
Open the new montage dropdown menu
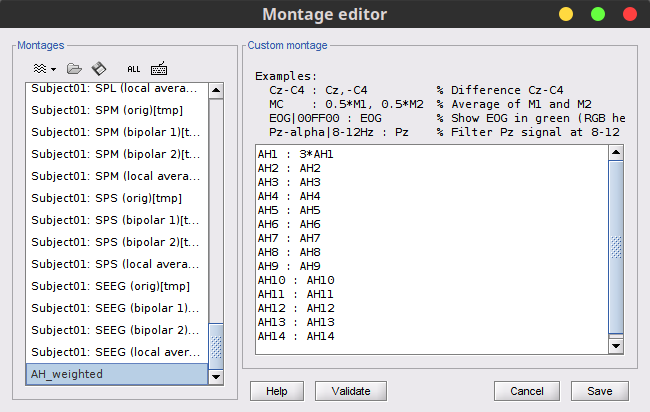coord(45,69)
